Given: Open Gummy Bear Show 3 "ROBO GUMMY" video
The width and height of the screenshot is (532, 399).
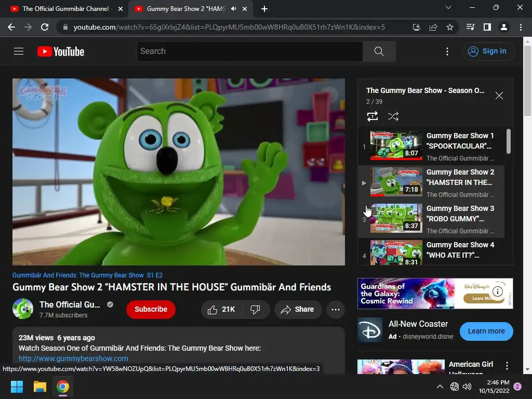Looking at the screenshot, I should point(431,219).
